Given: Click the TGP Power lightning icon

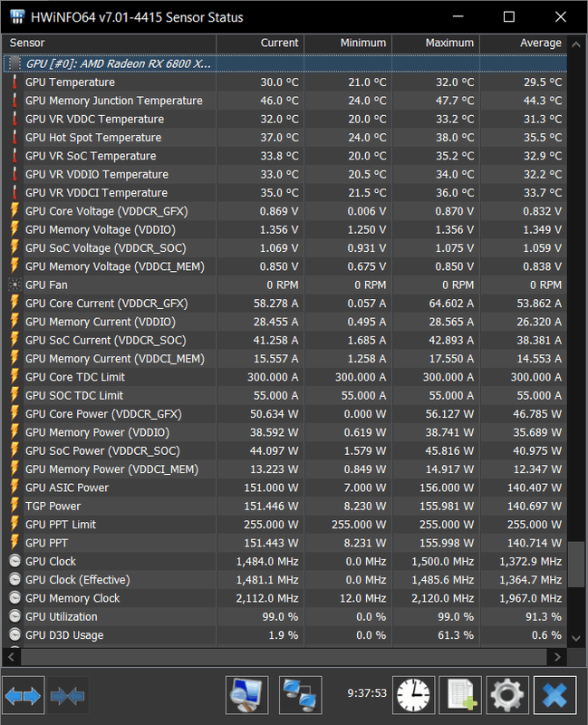Looking at the screenshot, I should tap(14, 506).
